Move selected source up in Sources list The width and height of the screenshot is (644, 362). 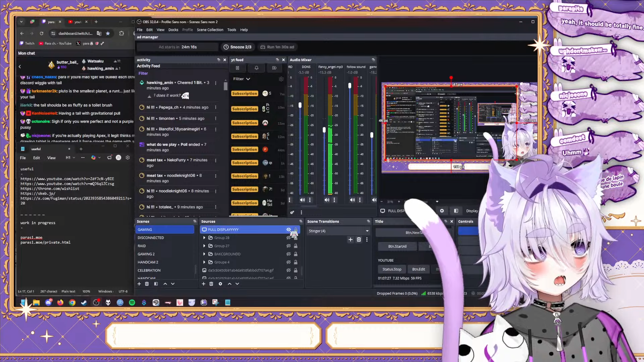[229, 284]
